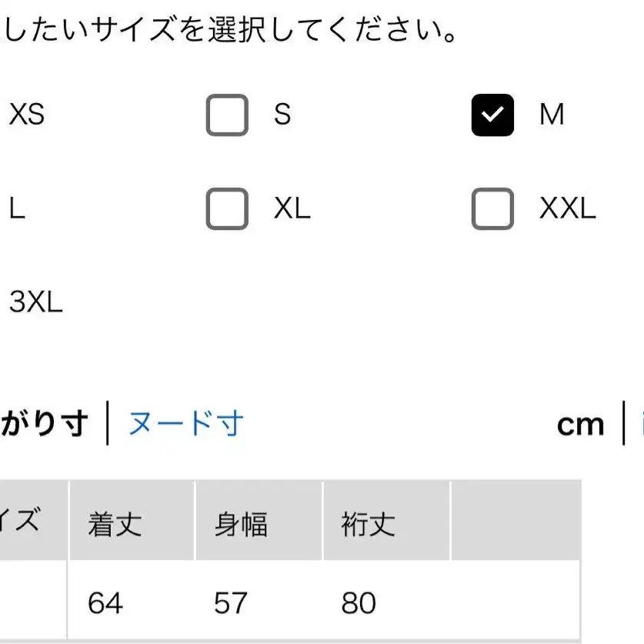Select the 80 measurement value
Viewport: 644px width, 644px height.
pyautogui.click(x=359, y=603)
